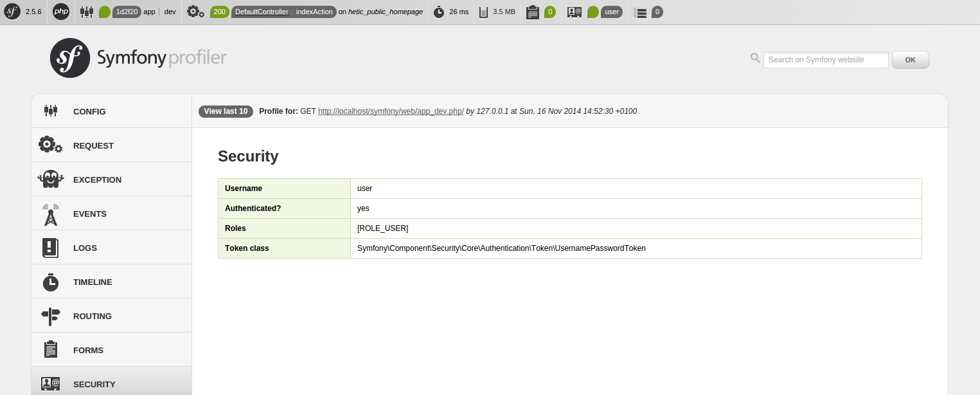The image size is (980, 395).
Task: Open the CONFIG panel
Action: coord(112,111)
